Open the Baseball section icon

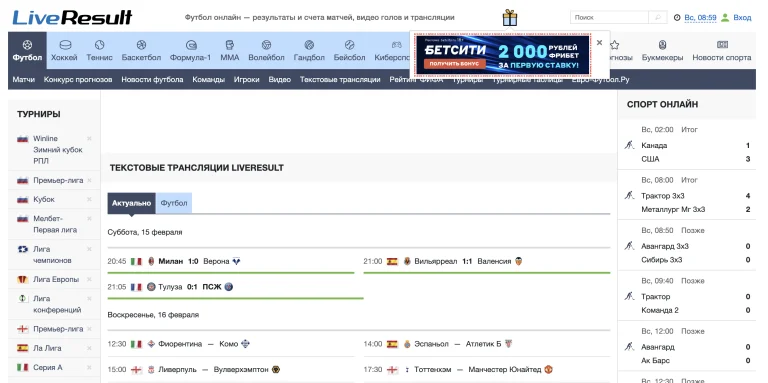(x=349, y=45)
